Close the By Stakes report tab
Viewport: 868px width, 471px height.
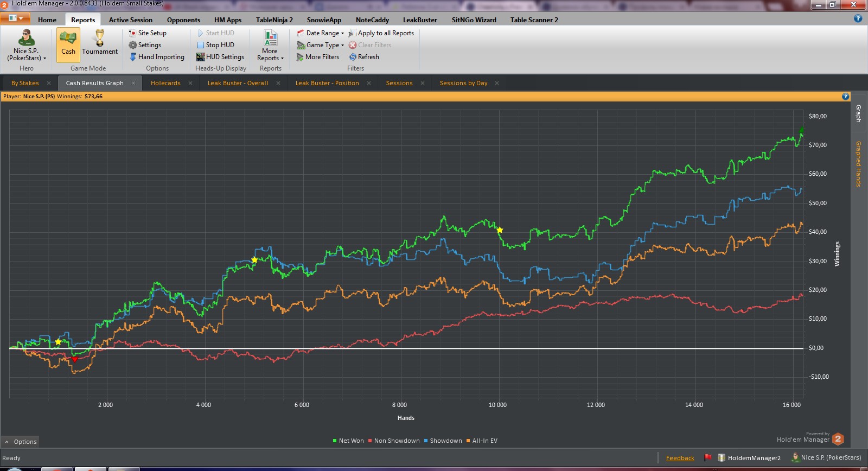tap(49, 83)
